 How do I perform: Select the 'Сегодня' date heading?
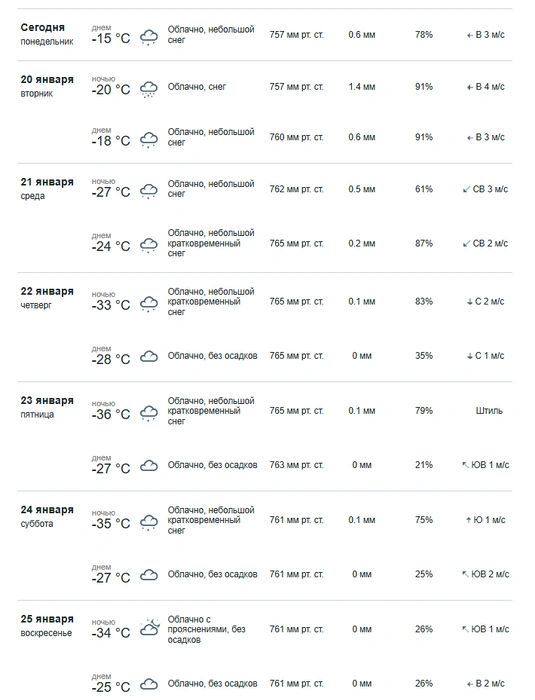[42, 28]
